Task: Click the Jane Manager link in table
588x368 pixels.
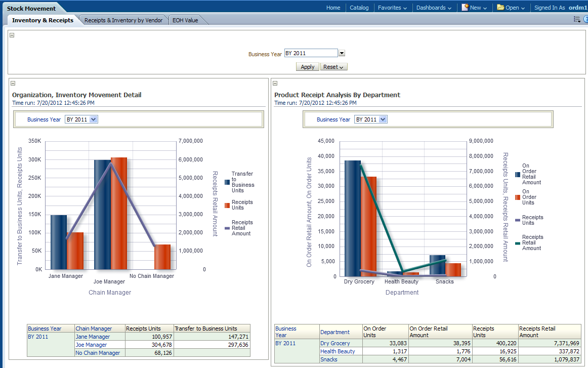Action: click(x=93, y=337)
